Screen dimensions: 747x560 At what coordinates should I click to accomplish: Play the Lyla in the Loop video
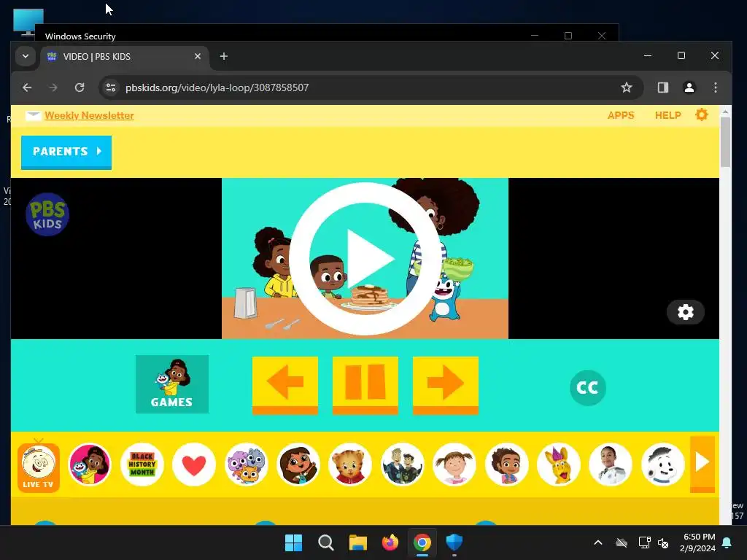coord(365,259)
